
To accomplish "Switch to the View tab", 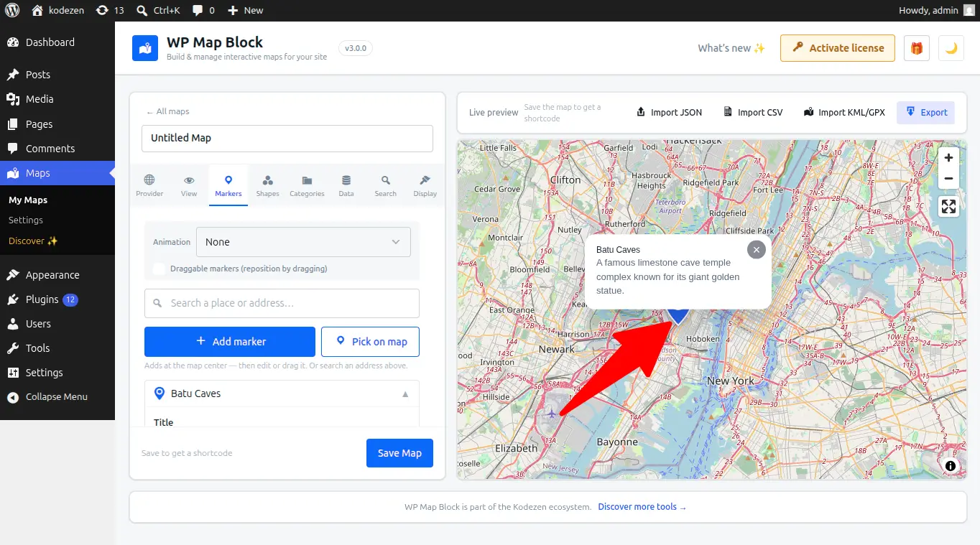I will pyautogui.click(x=189, y=185).
